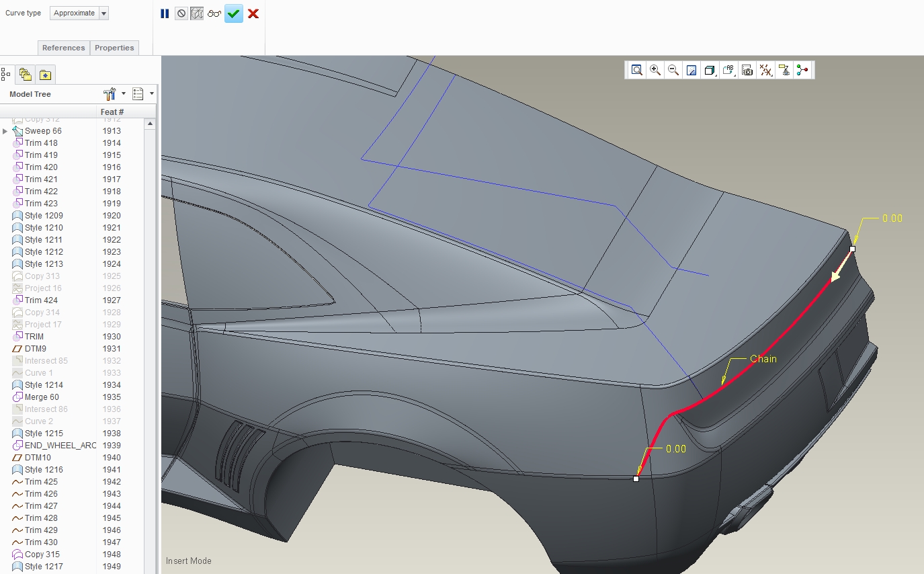Open the Properties tab
The image size is (924, 574).
[x=114, y=48]
